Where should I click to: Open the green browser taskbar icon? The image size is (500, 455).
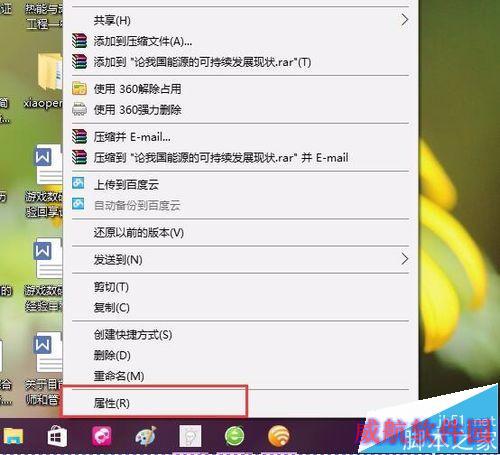point(235,436)
